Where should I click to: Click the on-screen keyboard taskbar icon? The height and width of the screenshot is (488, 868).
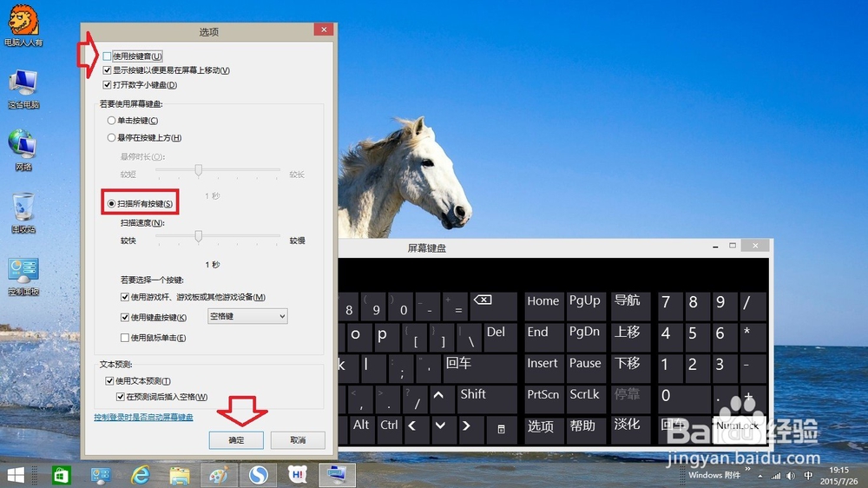point(337,475)
